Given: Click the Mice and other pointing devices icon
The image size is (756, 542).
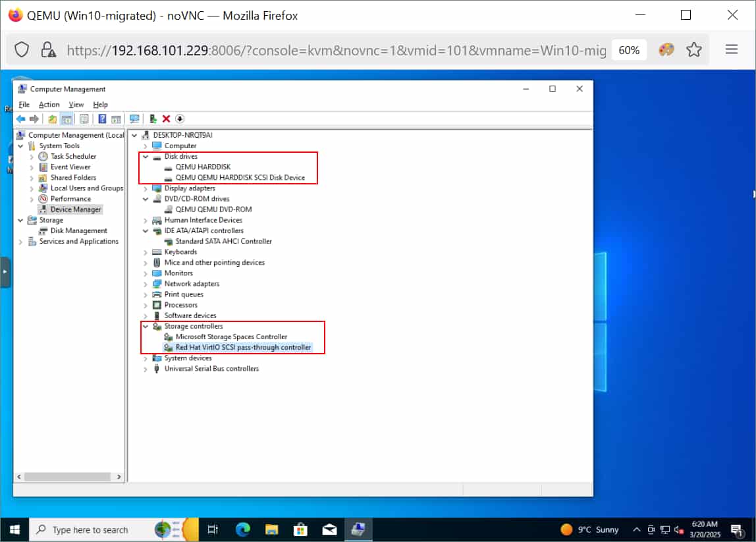Looking at the screenshot, I should tap(157, 263).
